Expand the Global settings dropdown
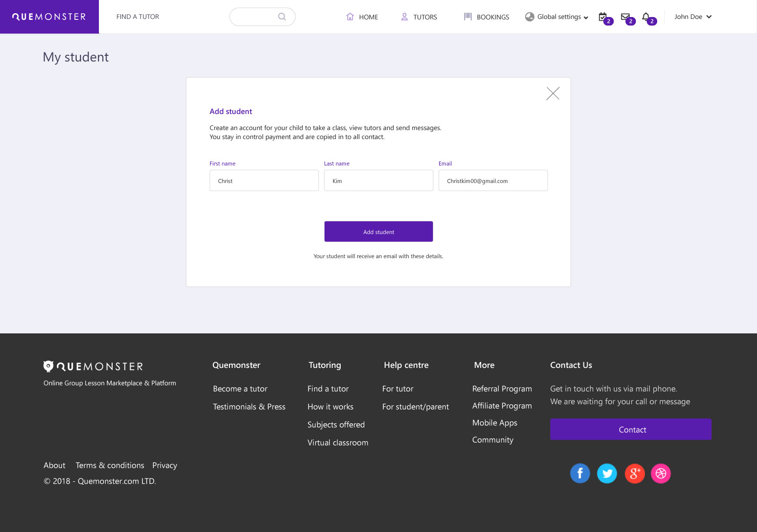757x532 pixels. pyautogui.click(x=559, y=17)
